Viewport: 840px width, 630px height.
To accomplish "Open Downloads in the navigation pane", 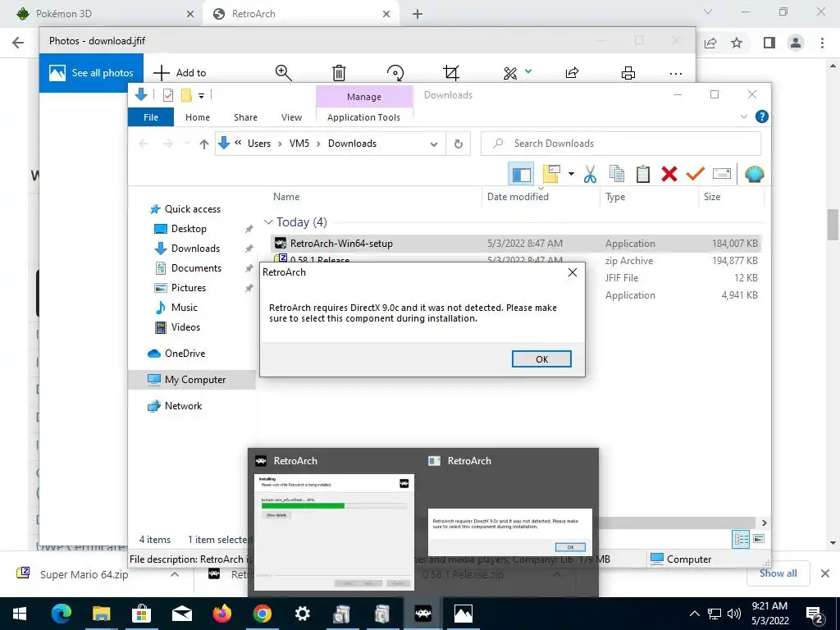I will point(195,249).
